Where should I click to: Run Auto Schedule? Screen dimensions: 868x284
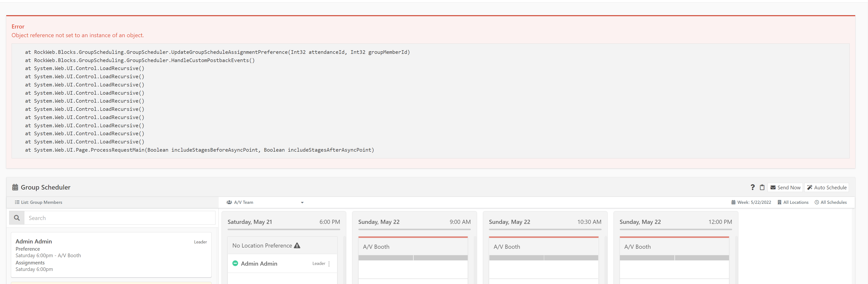[826, 187]
